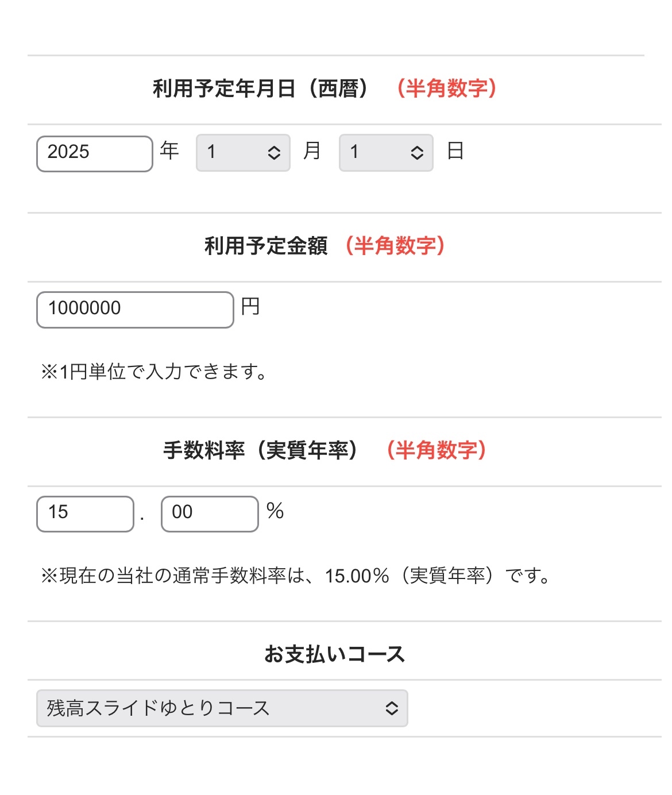The width and height of the screenshot is (672, 795).
Task: Click the 利用予定金額 heading text
Action: [266, 246]
